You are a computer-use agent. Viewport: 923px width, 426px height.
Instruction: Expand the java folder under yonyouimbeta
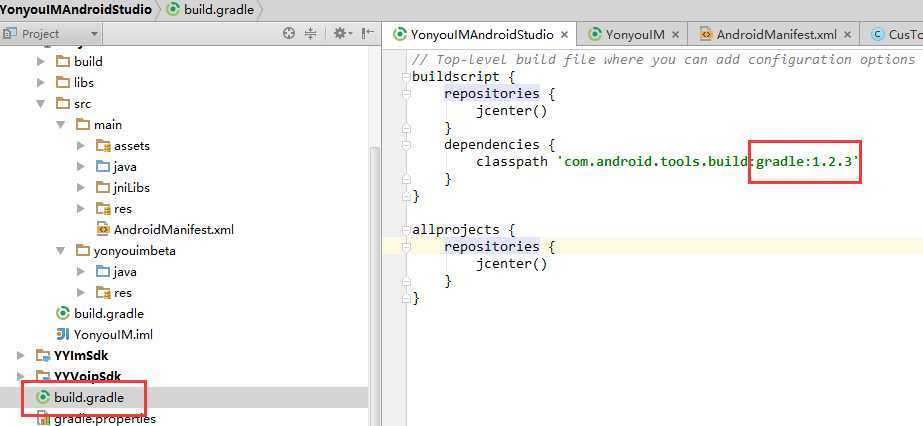coord(81,272)
